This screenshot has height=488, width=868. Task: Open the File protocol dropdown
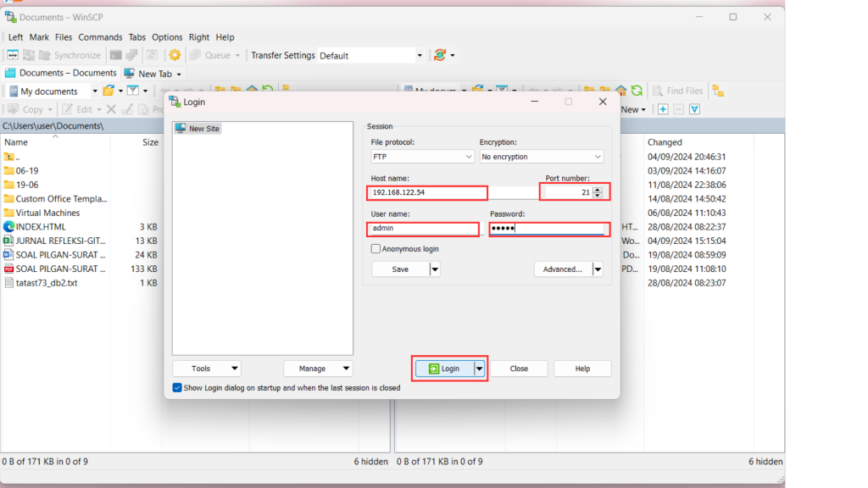pyautogui.click(x=422, y=157)
